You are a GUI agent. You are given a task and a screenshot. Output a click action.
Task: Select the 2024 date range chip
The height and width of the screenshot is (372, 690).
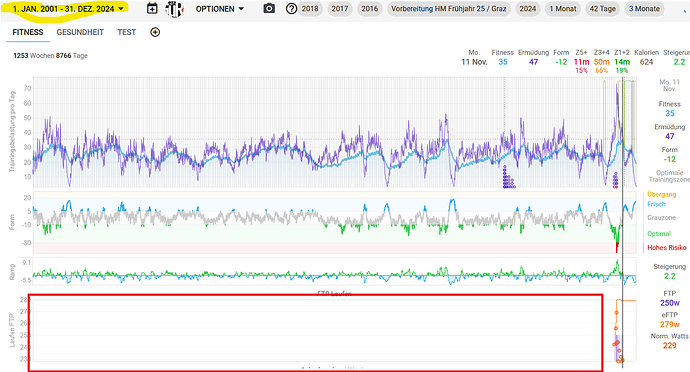528,9
